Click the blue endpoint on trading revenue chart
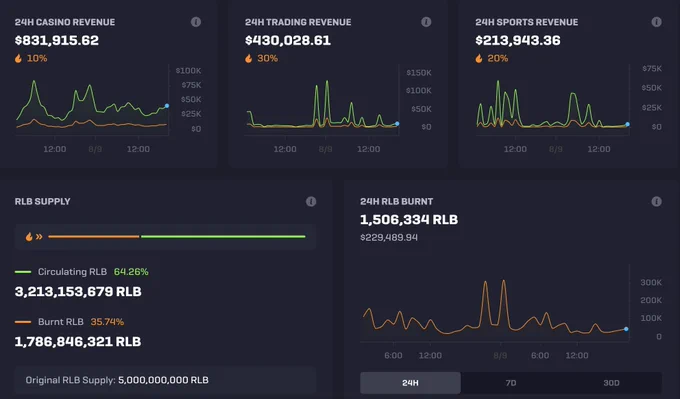680x399 pixels. [397, 124]
